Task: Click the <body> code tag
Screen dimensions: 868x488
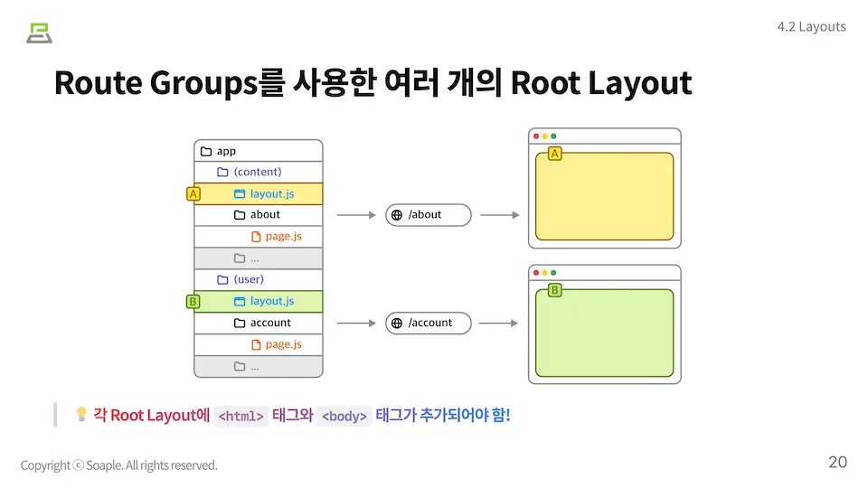Action: (x=344, y=416)
